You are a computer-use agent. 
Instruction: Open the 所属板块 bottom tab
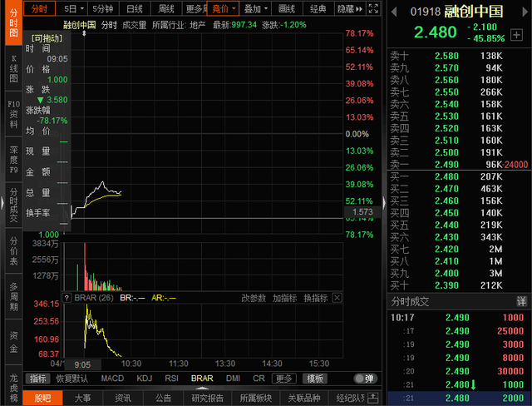pyautogui.click(x=256, y=398)
